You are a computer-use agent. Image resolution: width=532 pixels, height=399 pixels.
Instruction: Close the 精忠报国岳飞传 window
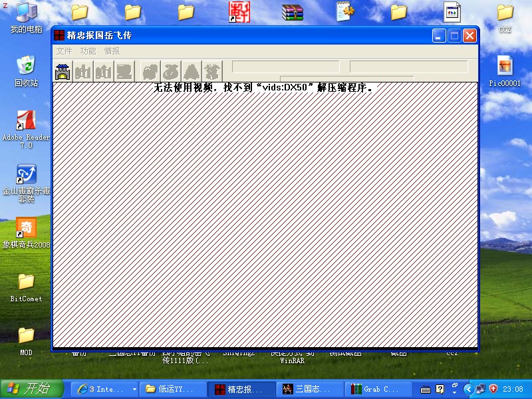tap(470, 36)
